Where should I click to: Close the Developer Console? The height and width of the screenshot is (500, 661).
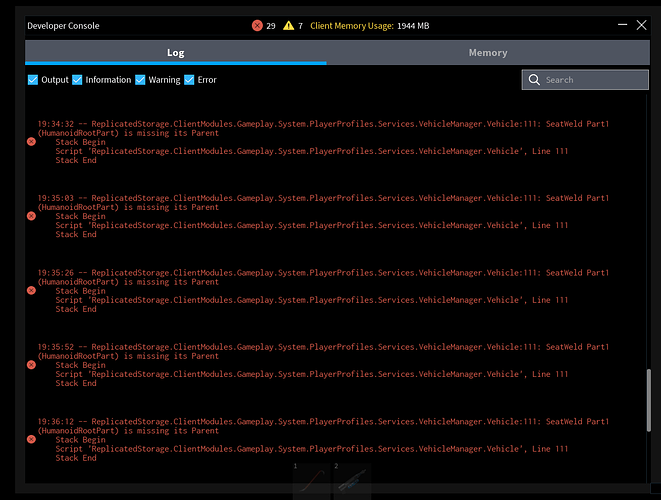(x=642, y=25)
